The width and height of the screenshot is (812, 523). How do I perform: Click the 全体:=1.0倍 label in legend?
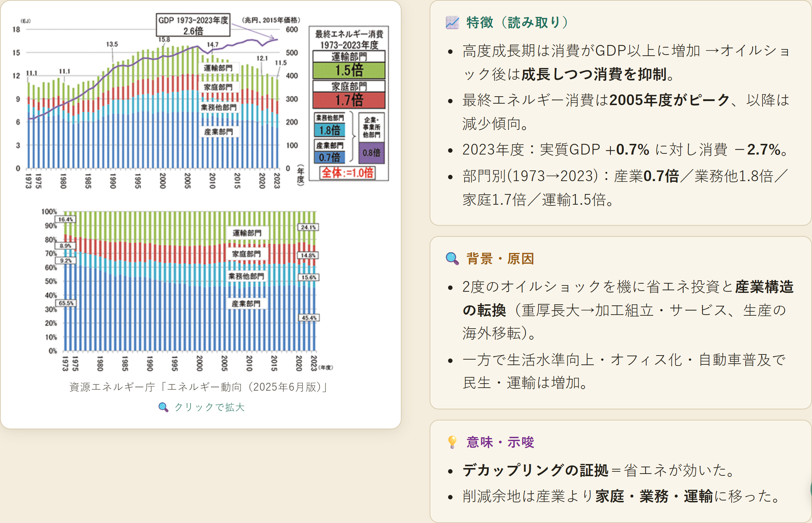(347, 173)
